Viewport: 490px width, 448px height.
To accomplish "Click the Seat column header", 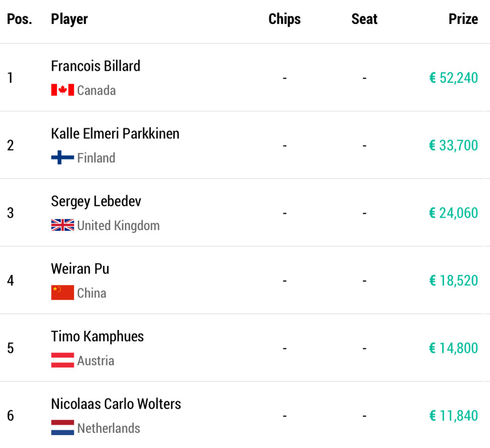I will point(364,19).
